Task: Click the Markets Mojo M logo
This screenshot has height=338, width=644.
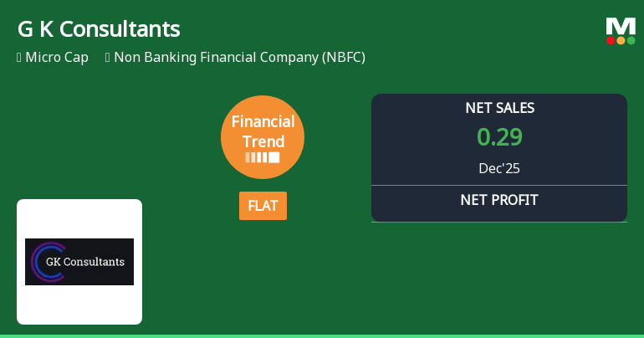Action: [x=621, y=26]
